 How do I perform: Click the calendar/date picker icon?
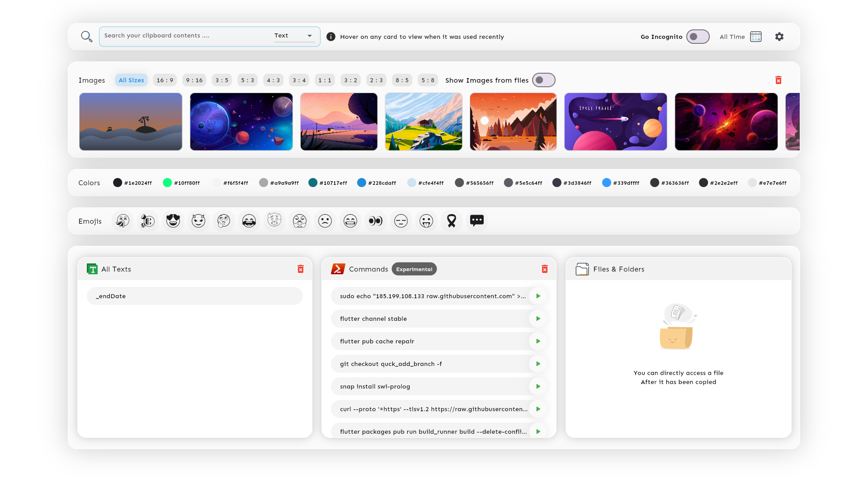[756, 37]
